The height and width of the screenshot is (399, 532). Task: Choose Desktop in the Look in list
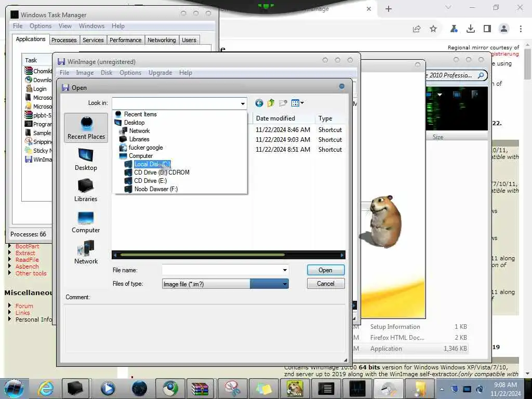[134, 123]
